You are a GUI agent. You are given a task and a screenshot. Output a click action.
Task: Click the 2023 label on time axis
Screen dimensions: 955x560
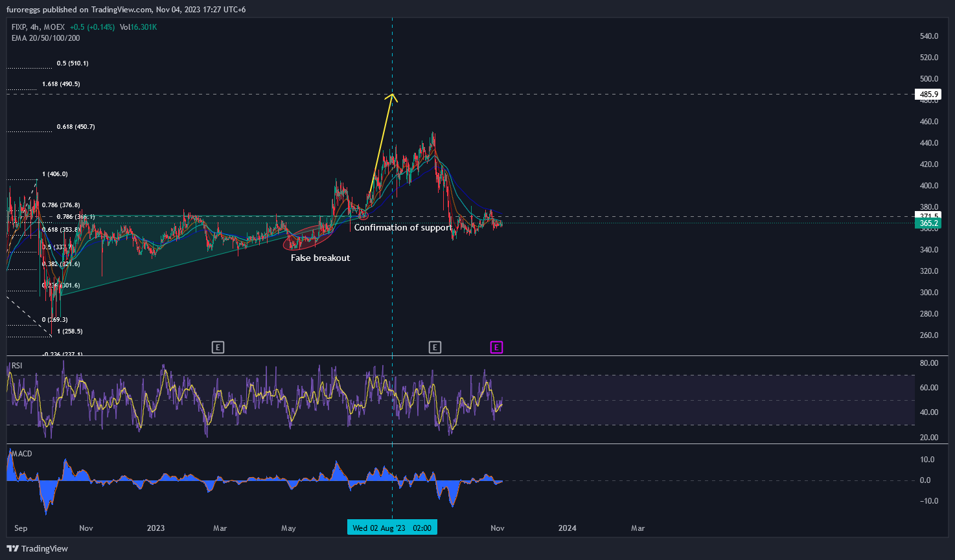(x=155, y=528)
